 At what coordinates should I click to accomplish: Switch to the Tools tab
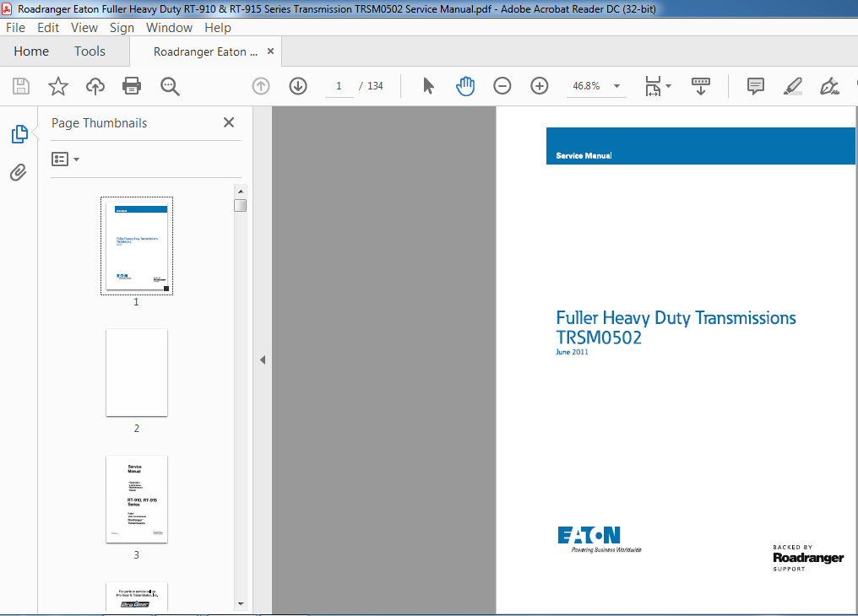tap(90, 51)
